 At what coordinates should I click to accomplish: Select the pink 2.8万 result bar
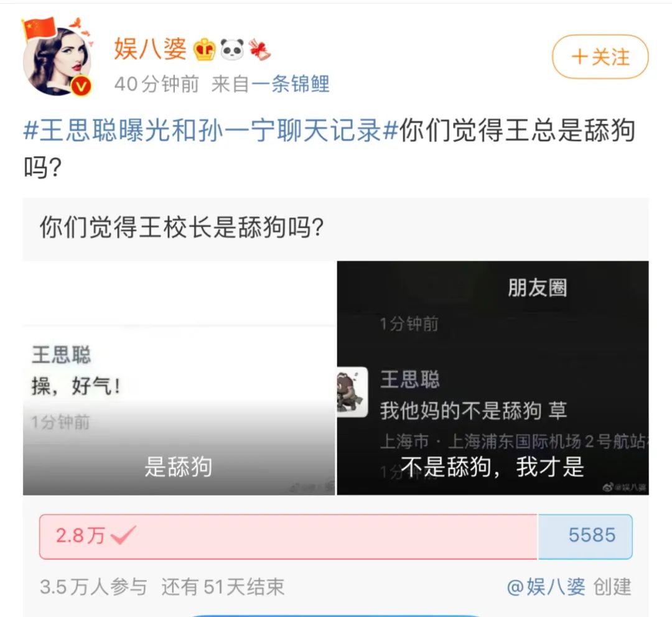pyautogui.click(x=288, y=536)
